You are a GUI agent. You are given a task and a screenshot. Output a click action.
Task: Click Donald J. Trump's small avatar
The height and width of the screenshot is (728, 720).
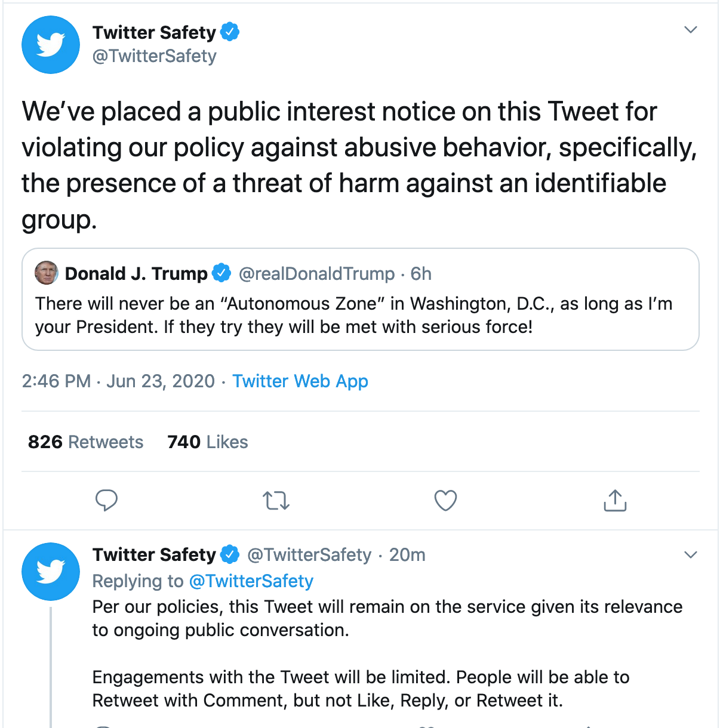(x=47, y=273)
